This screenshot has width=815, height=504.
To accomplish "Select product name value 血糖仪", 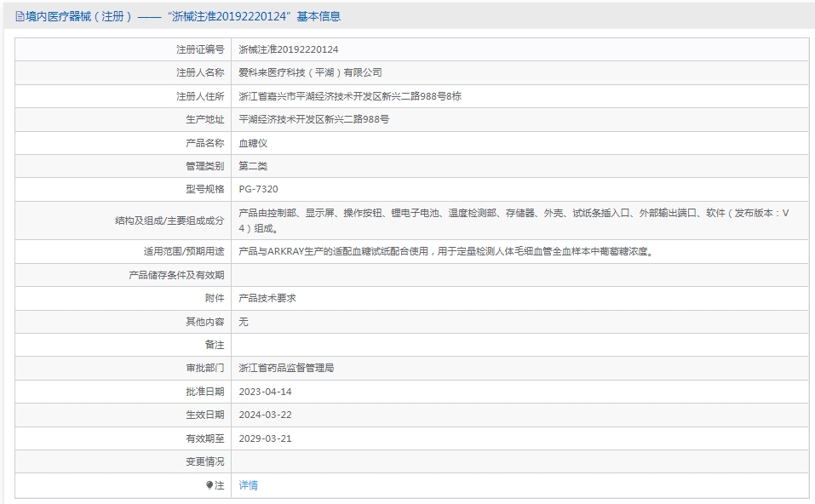I will (x=253, y=143).
